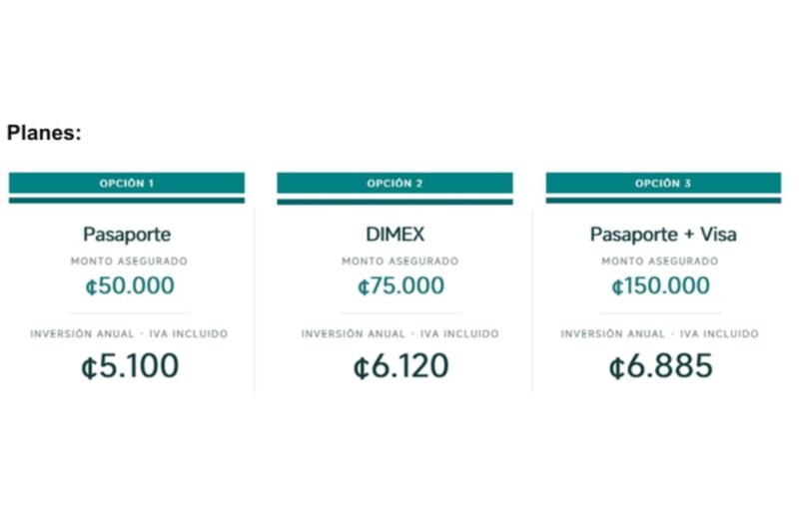Click dark green bar beneath Opción 2
This screenshot has width=799, height=532.
[x=395, y=202]
